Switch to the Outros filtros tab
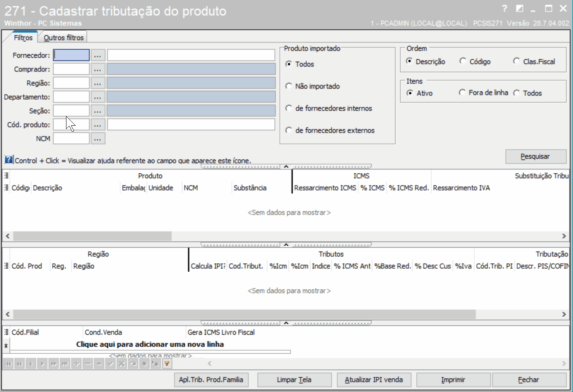 tap(64, 37)
